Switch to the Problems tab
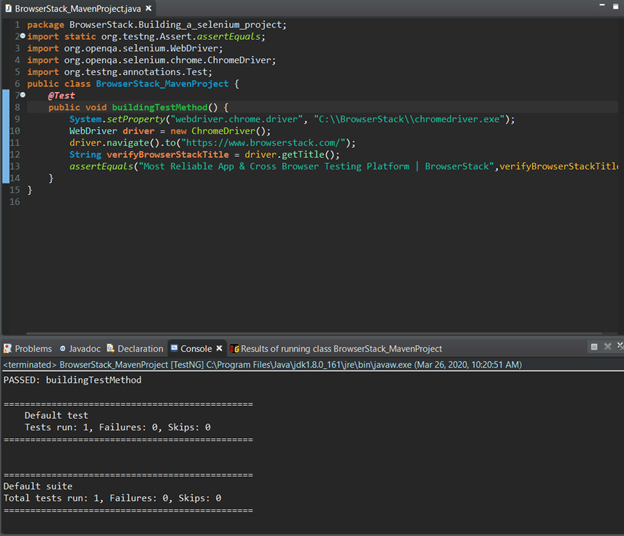The width and height of the screenshot is (624, 536). pyautogui.click(x=28, y=349)
